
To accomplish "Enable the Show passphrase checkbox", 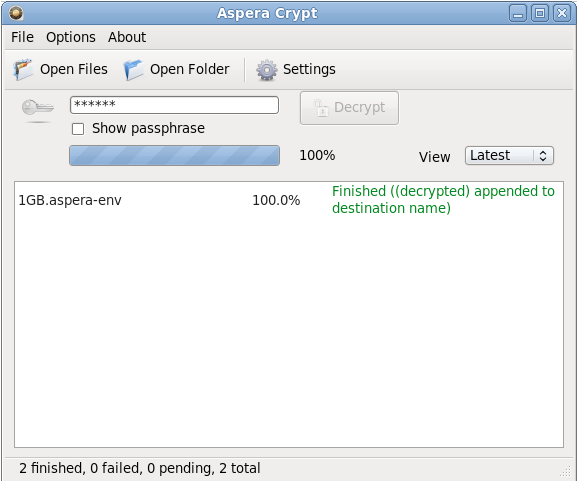I will point(78,129).
